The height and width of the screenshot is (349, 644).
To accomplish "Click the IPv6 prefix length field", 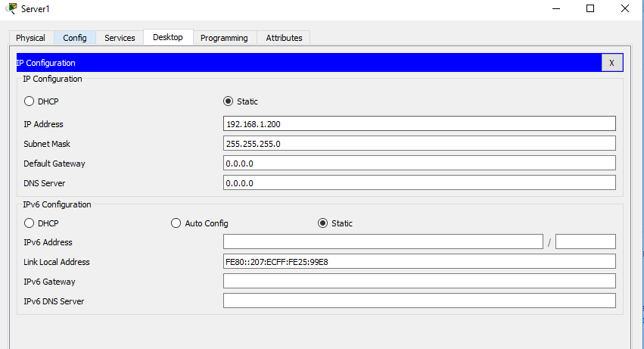I will [585, 241].
